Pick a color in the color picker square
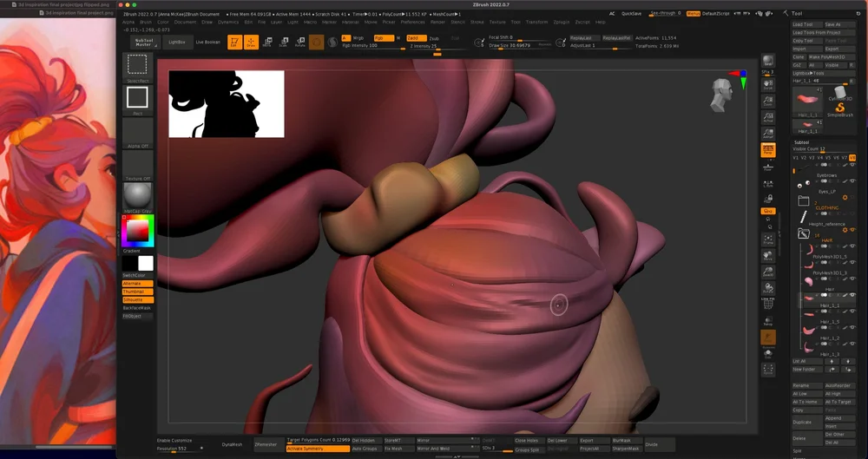The height and width of the screenshot is (459, 868). 138,230
